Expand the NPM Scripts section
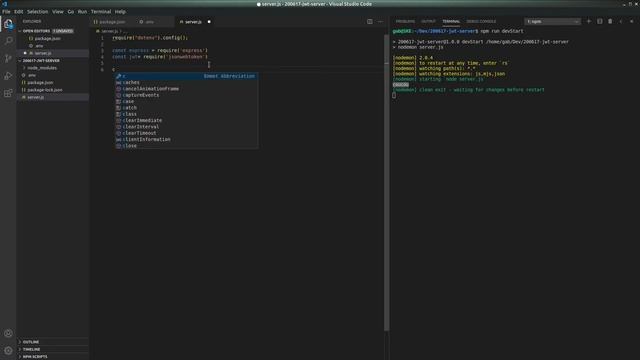Viewport: 640px width, 360px height. point(53,357)
